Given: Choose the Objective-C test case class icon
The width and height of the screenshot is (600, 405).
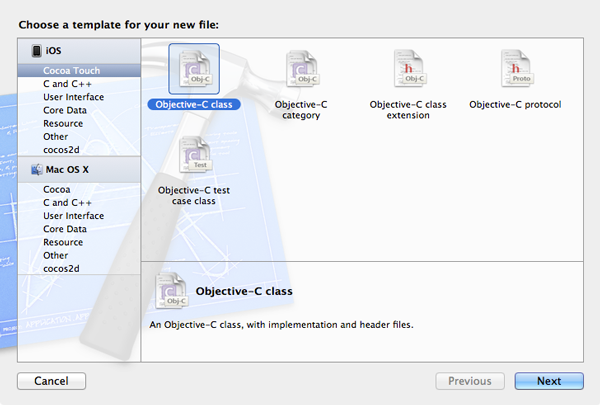Looking at the screenshot, I should (x=195, y=155).
